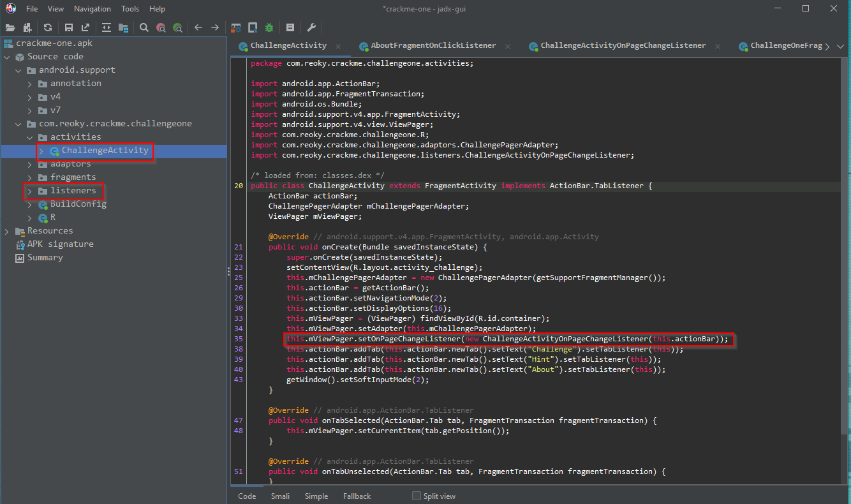Navigate back with the left arrow
The width and height of the screenshot is (851, 504).
(198, 27)
